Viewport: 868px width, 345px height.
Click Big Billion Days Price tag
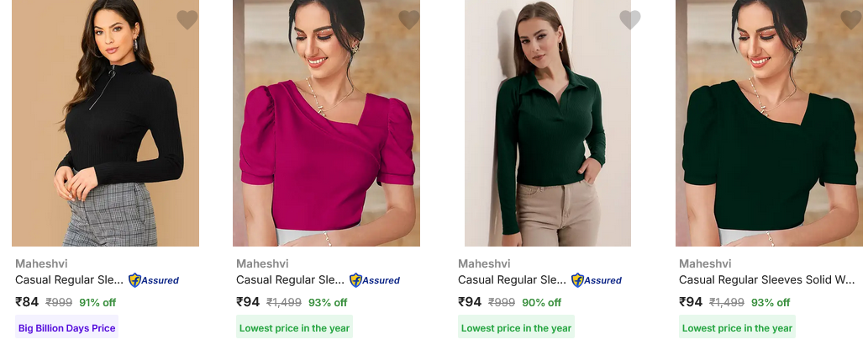67,328
